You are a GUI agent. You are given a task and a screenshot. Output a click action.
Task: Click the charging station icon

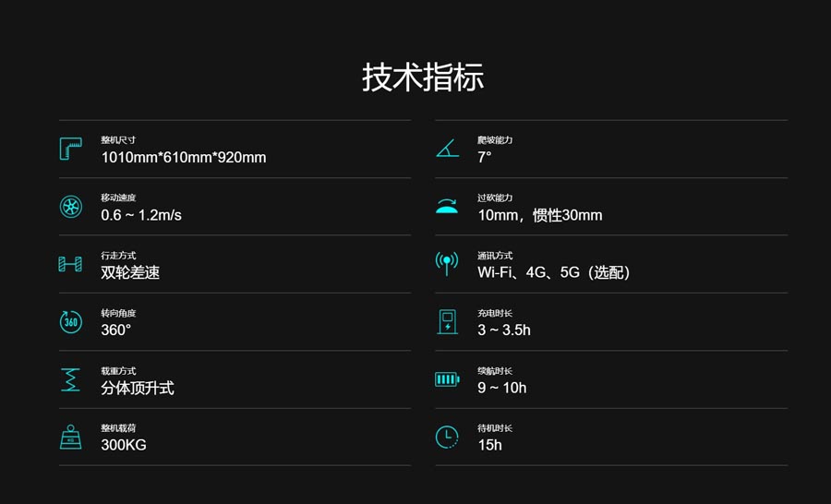(x=447, y=321)
